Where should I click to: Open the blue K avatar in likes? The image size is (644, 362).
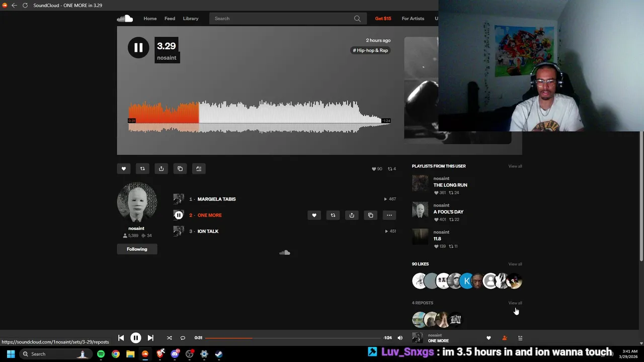pos(467,281)
